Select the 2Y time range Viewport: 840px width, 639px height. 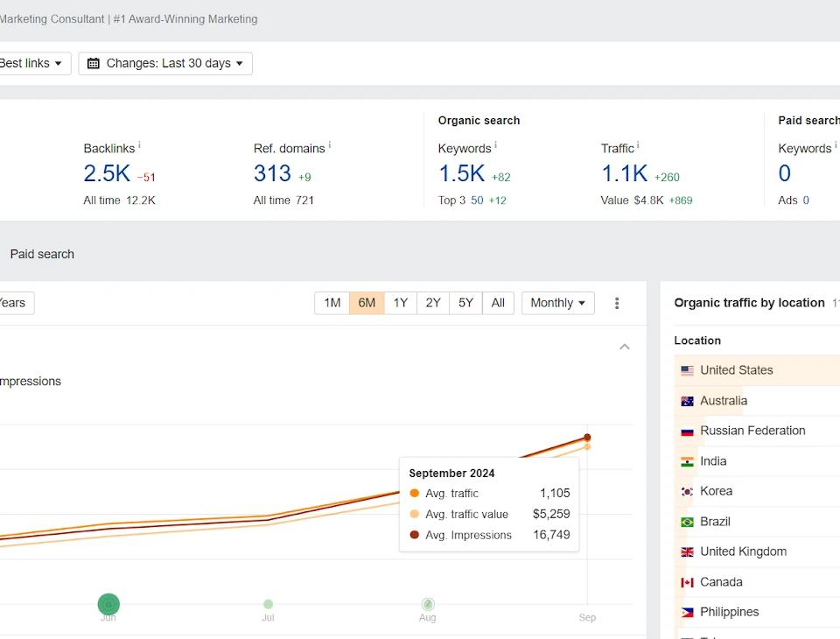pos(433,303)
